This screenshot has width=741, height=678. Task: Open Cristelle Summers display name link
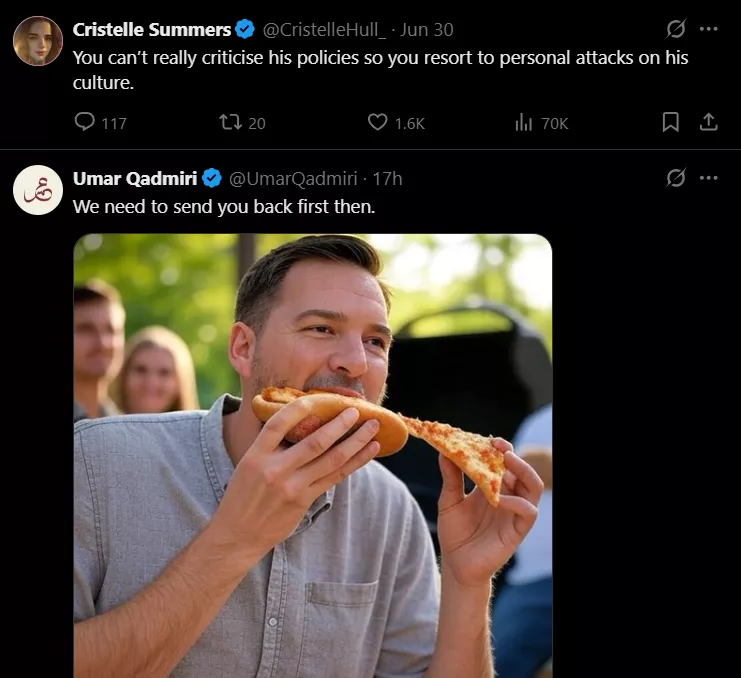click(151, 30)
